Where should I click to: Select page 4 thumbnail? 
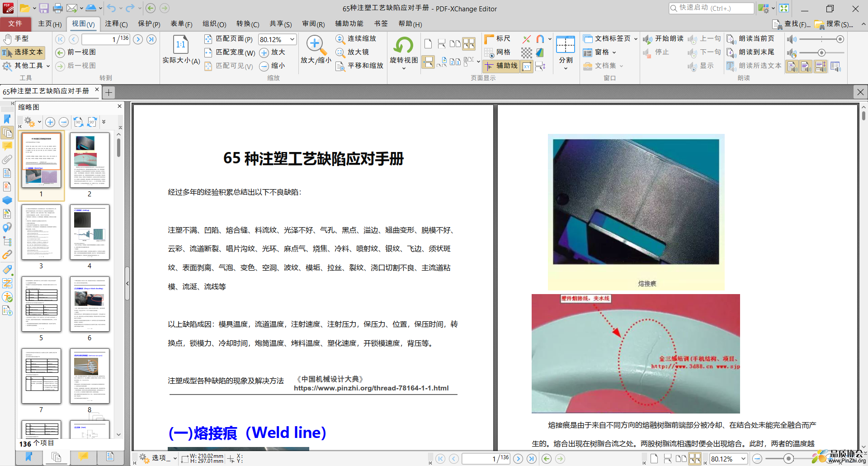(90, 233)
